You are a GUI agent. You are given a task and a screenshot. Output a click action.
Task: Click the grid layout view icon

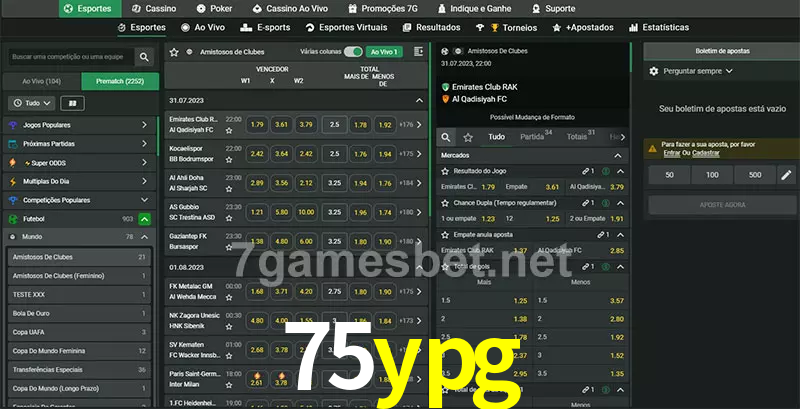[x=72, y=103]
